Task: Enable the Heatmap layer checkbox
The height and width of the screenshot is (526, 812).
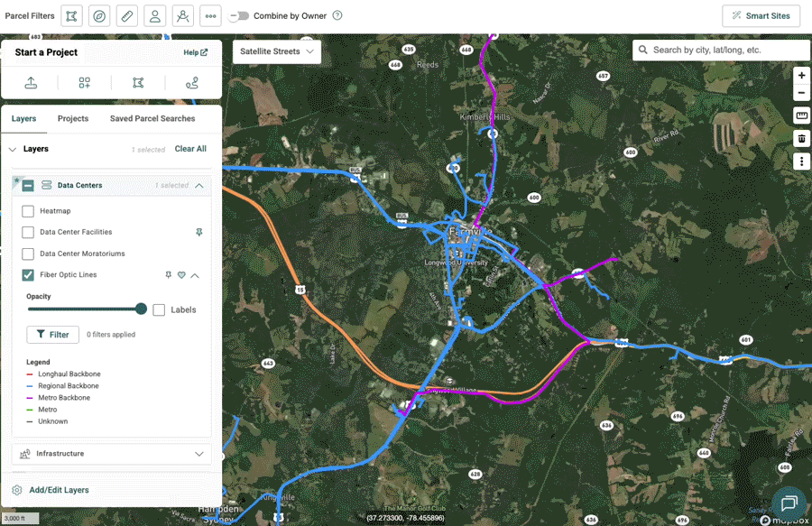Action: [28, 211]
